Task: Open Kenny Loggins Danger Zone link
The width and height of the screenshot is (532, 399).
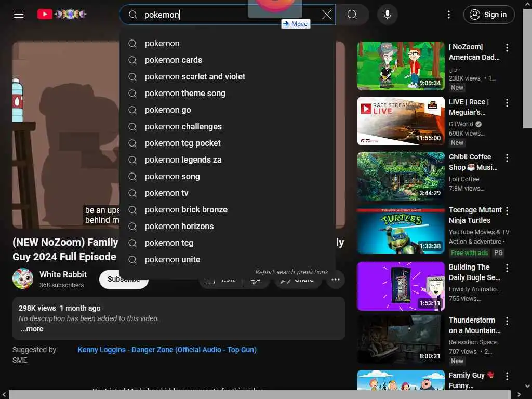Action: (167, 350)
